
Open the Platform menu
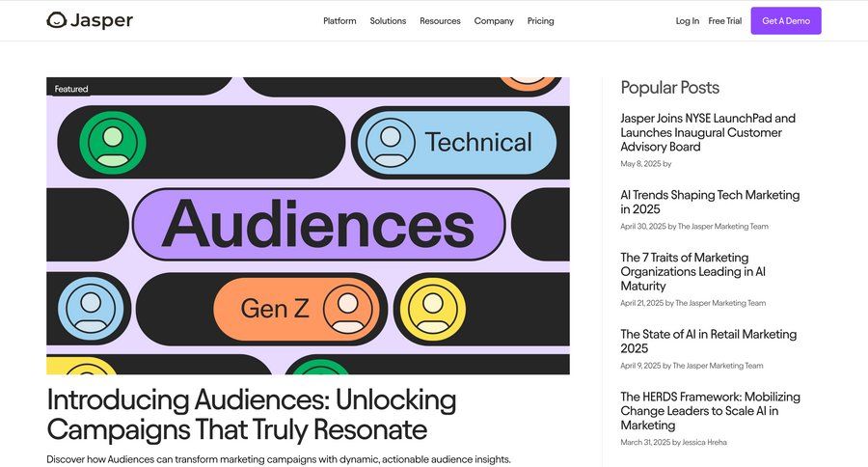pos(339,21)
